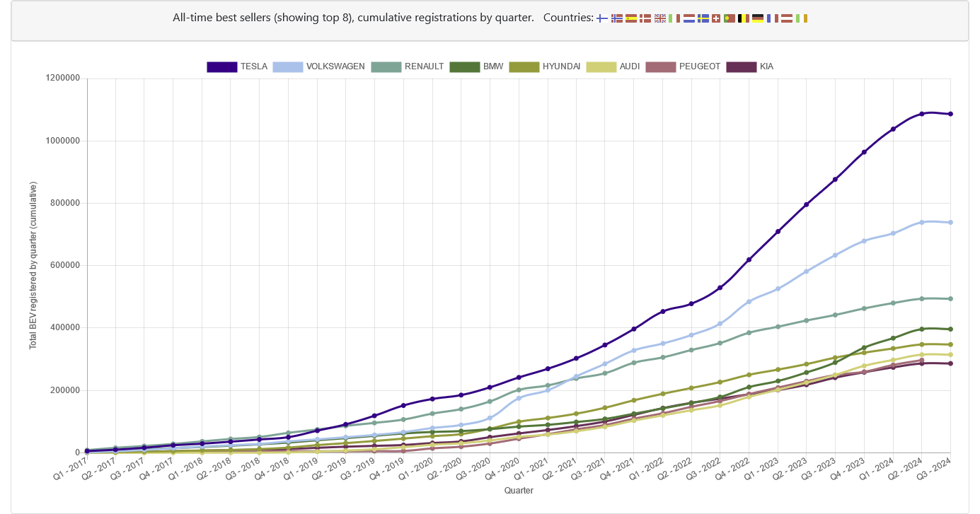Select Hyundai's Q3 2024 data point
This screenshot has height=514, width=980.
point(950,345)
